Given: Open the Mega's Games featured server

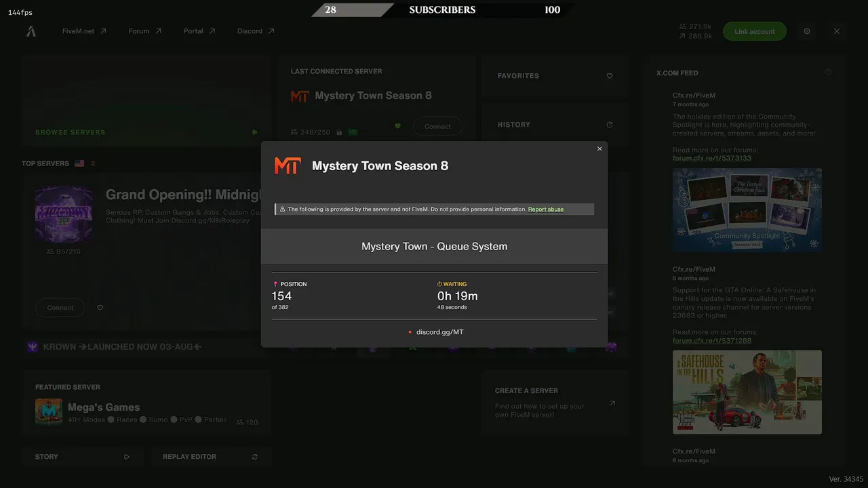Looking at the screenshot, I should tap(146, 403).
